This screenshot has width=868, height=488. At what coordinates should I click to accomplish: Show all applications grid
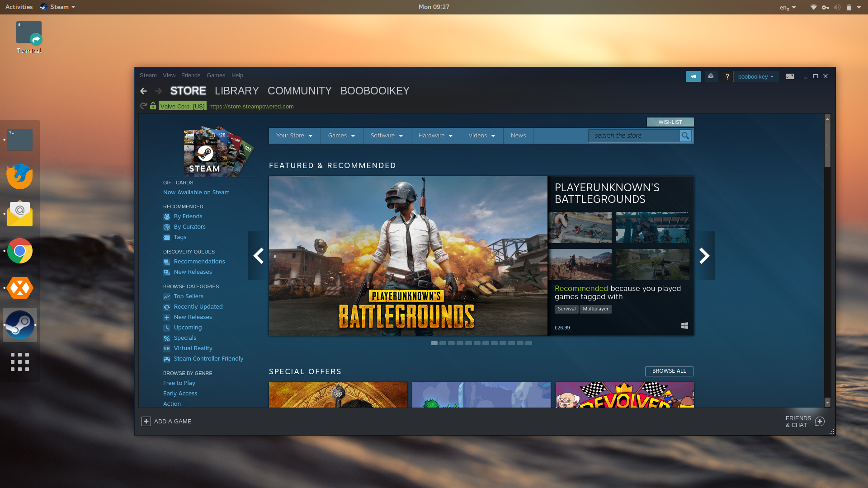(x=20, y=362)
